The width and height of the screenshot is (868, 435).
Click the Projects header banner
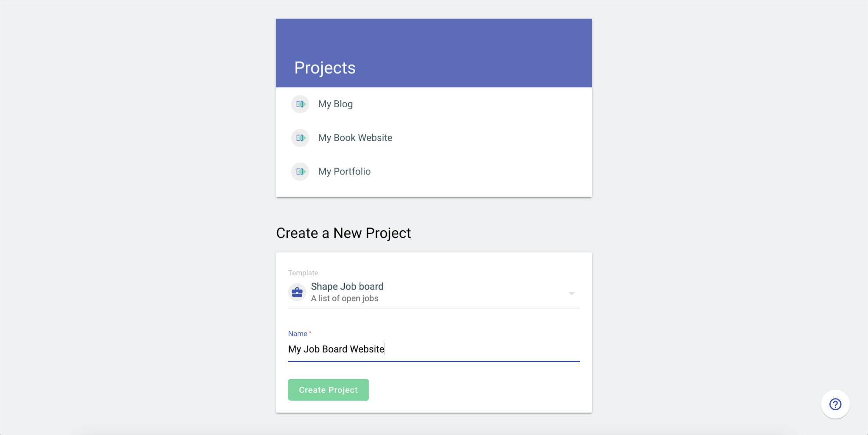434,53
